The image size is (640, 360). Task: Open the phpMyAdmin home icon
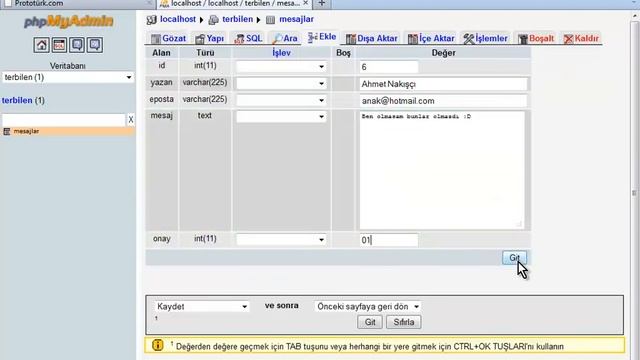coord(41,45)
